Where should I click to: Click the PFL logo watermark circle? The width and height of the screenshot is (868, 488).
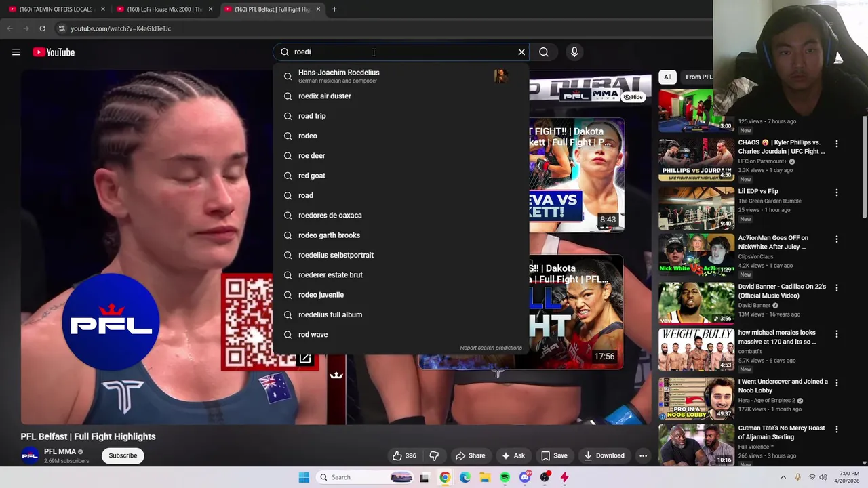pos(111,323)
